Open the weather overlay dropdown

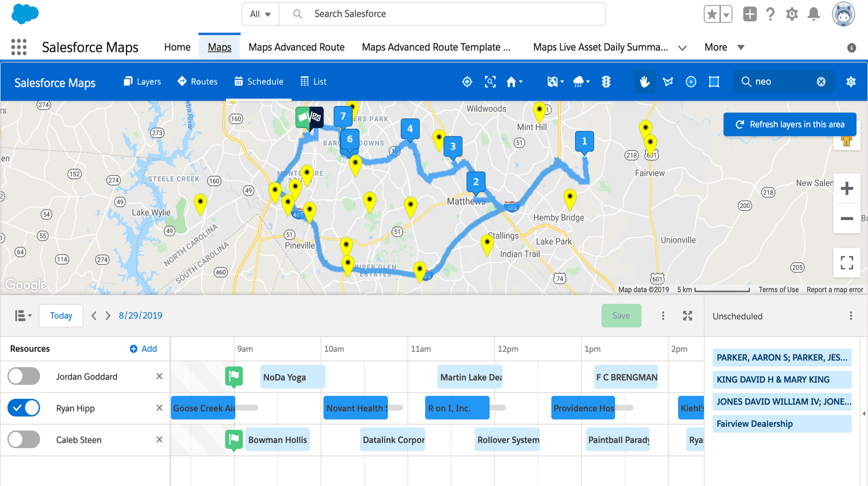(581, 82)
